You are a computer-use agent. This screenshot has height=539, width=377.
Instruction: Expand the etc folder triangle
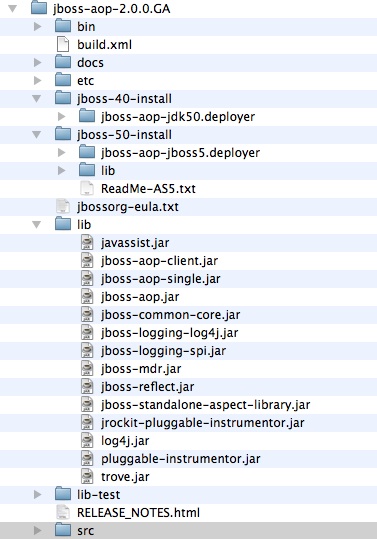37,80
